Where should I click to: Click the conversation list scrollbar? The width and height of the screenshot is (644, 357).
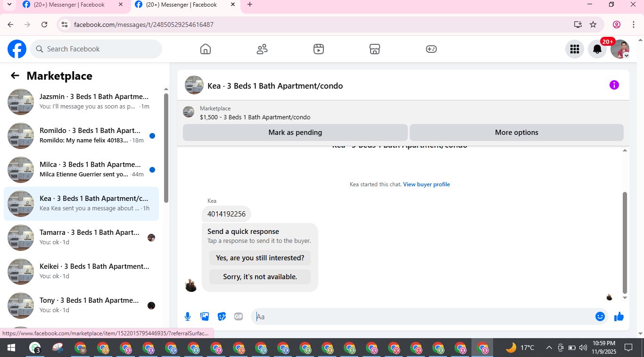(x=166, y=148)
